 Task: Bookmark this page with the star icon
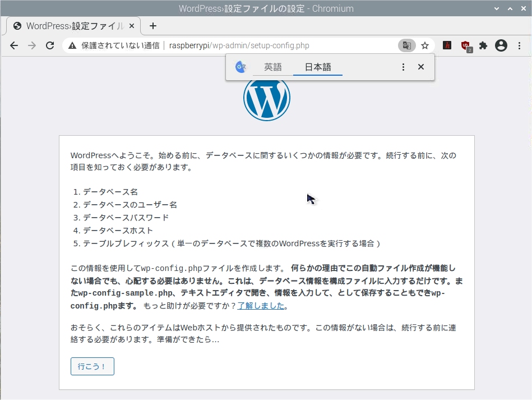(x=425, y=45)
